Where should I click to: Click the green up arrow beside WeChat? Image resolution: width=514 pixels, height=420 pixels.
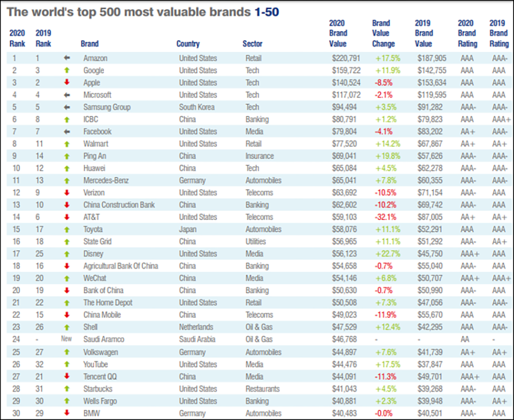coord(67,278)
